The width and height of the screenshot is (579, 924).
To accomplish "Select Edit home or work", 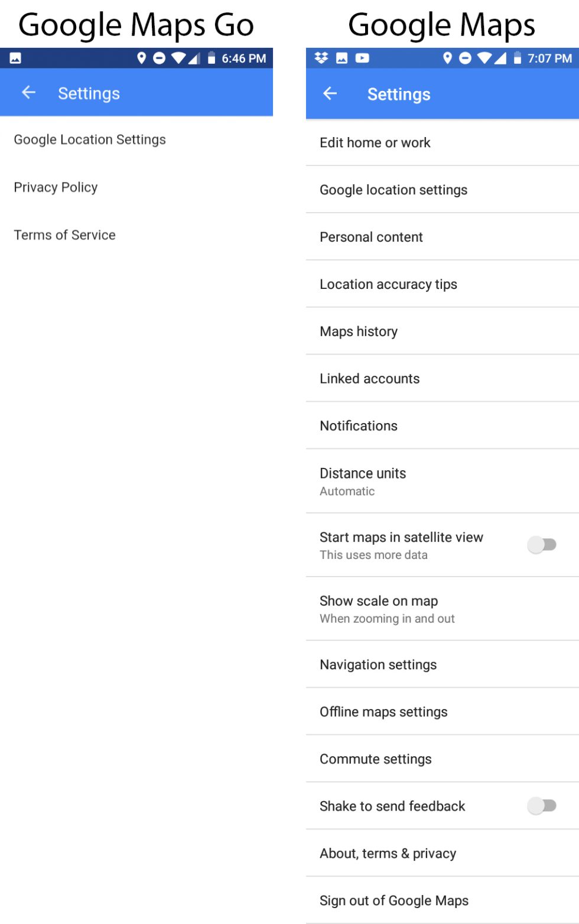I will coord(375,142).
